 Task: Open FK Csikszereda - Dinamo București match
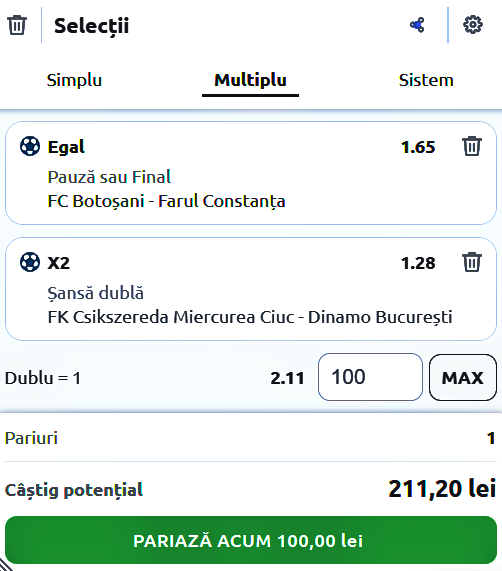click(x=250, y=317)
